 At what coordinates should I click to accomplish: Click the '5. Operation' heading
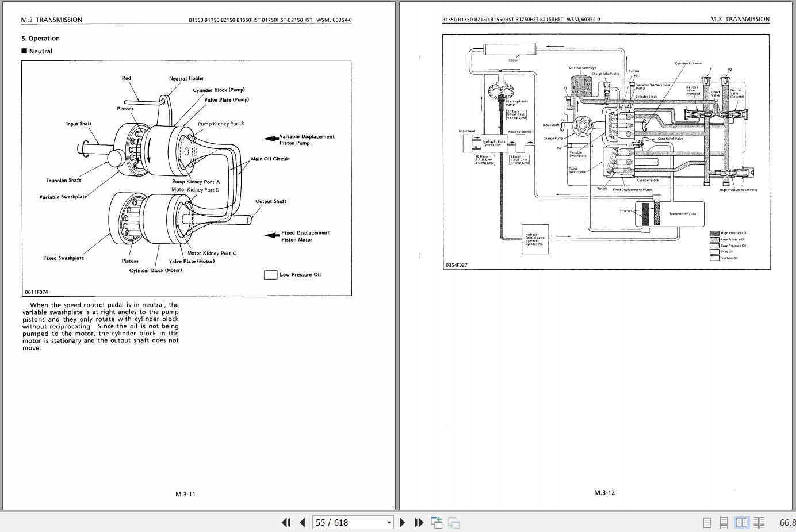(x=40, y=39)
